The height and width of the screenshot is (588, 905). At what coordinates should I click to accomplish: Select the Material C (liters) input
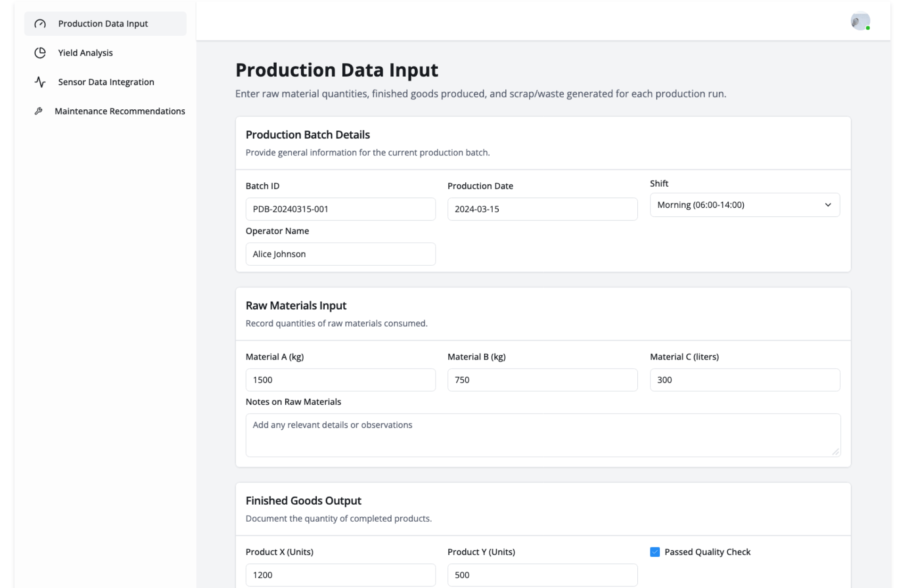click(x=745, y=380)
